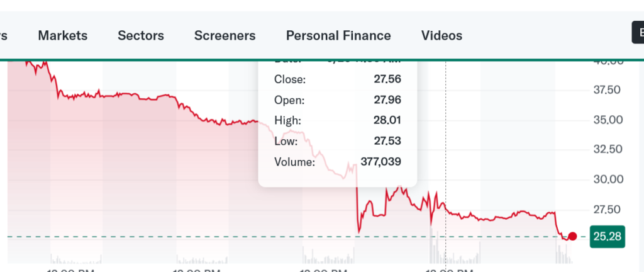Navigate to Personal Finance

[x=338, y=35]
